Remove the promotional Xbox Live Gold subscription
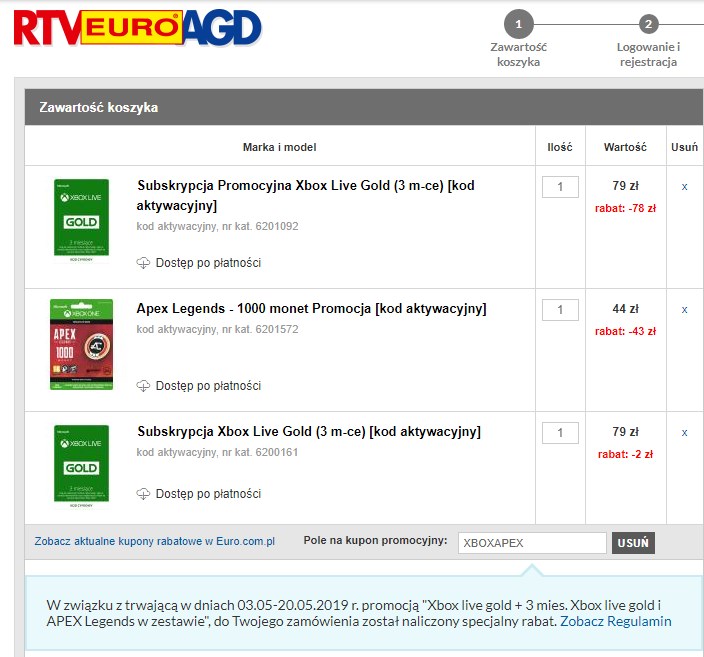704x657 pixels. pos(684,187)
